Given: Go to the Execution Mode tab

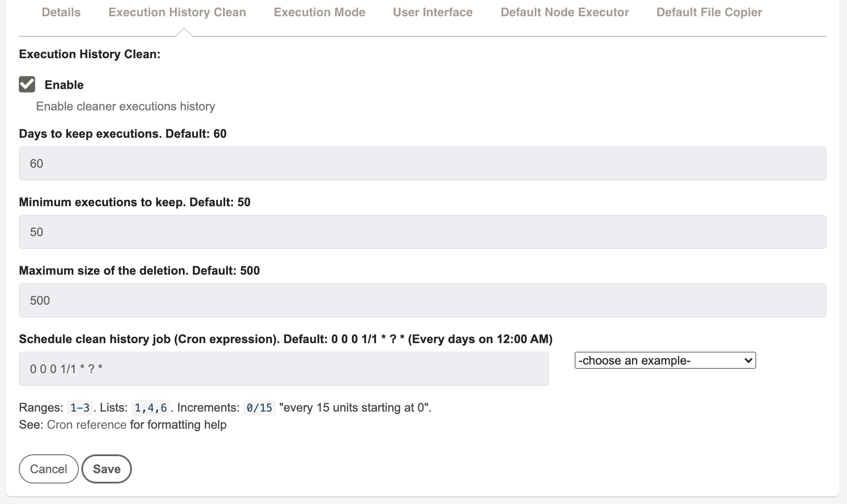Looking at the screenshot, I should [x=319, y=12].
